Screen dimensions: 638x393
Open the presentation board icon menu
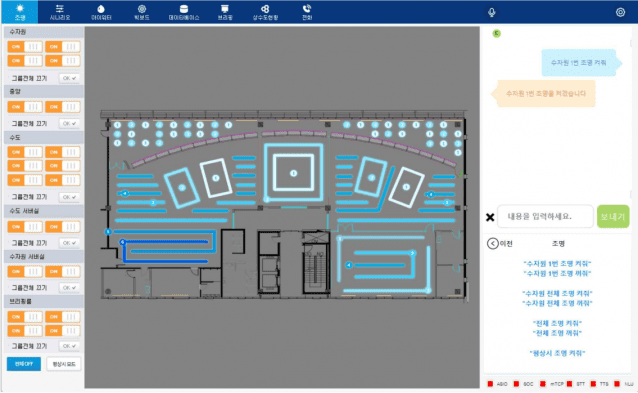click(225, 12)
